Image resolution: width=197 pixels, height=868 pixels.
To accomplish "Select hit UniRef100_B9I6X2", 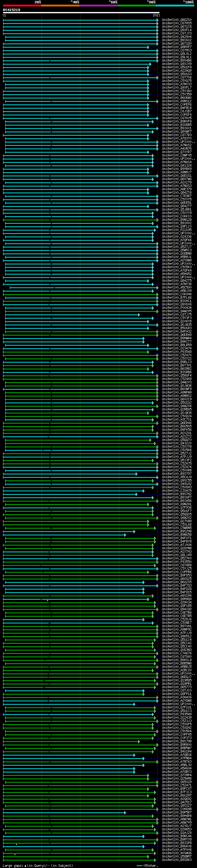I will click(177, 40).
